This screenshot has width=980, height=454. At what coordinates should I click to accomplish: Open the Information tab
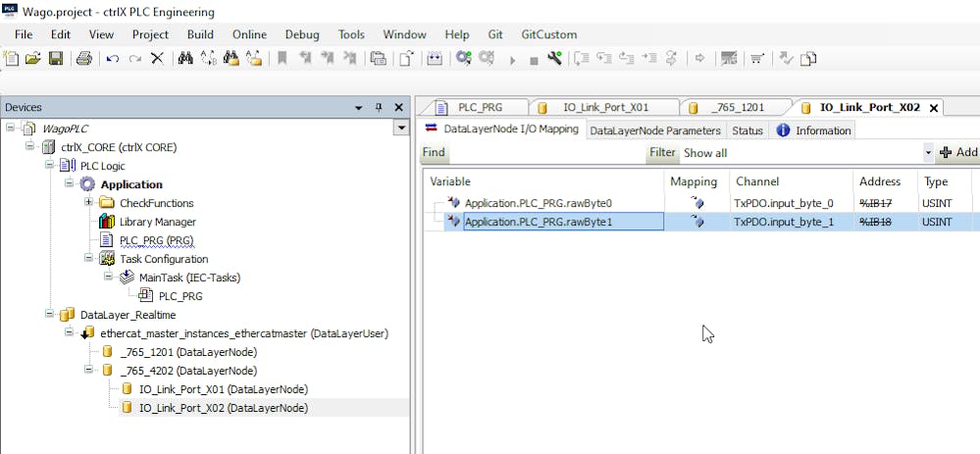click(x=813, y=130)
